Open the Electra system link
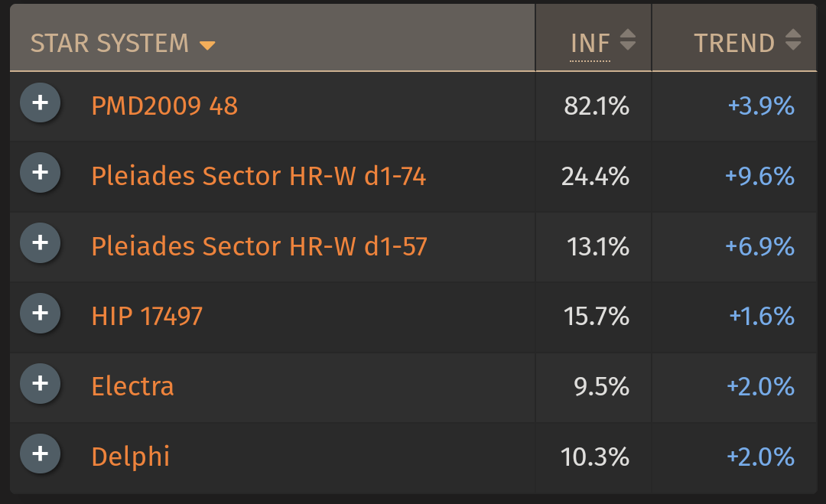The height and width of the screenshot is (504, 826). pos(132,386)
